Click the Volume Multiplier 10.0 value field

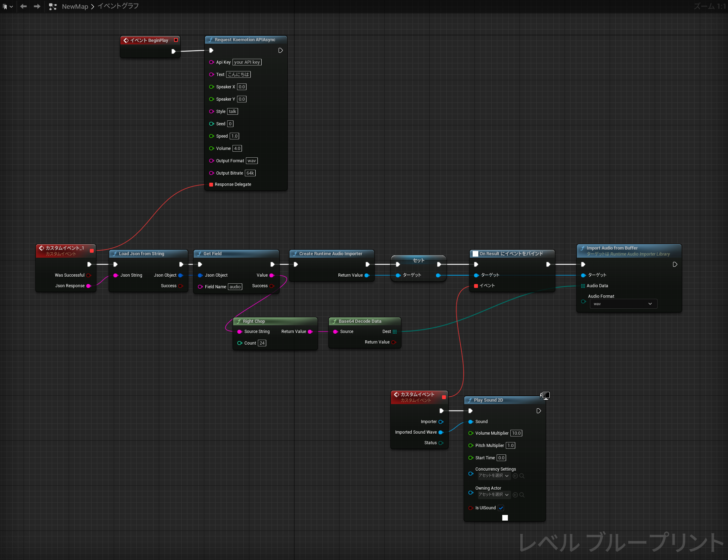pyautogui.click(x=516, y=433)
